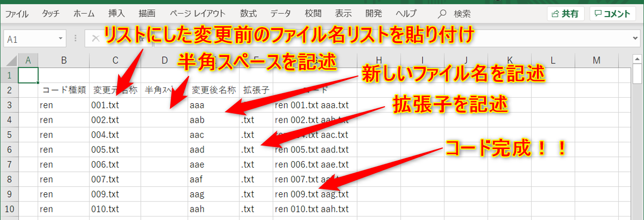Screen dimensions: 644x220
Task: Open the ファイル menu tab
Action: 17,14
